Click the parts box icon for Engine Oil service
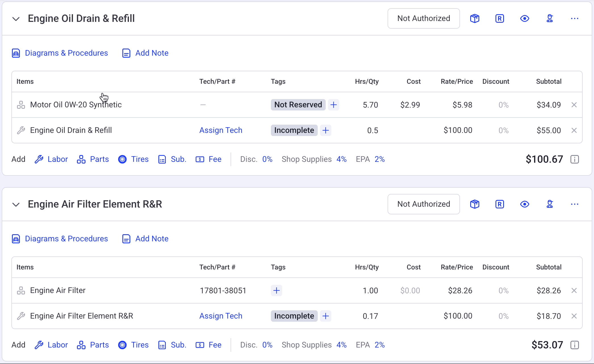594x364 pixels. tap(474, 18)
